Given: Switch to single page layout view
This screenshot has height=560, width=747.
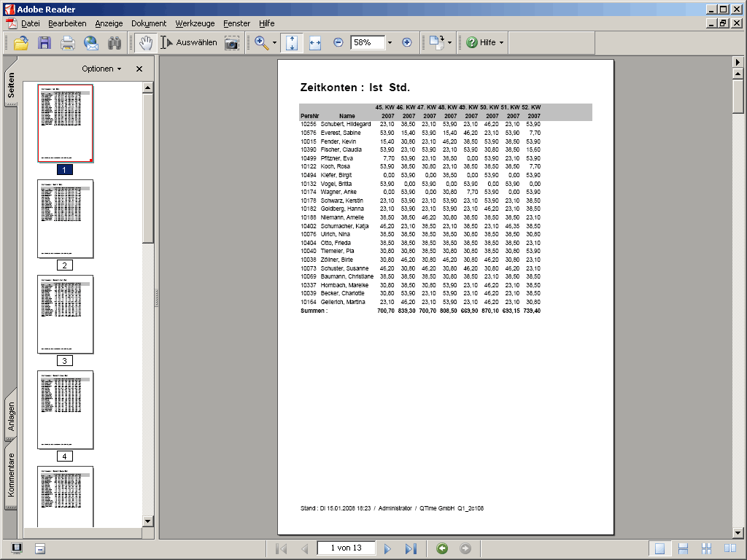Looking at the screenshot, I should click(659, 549).
